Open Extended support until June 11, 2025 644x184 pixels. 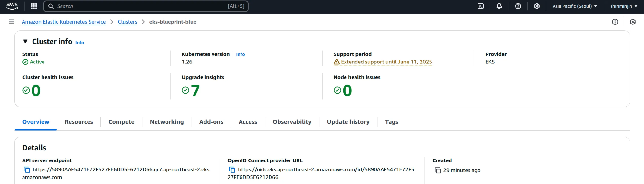click(386, 62)
